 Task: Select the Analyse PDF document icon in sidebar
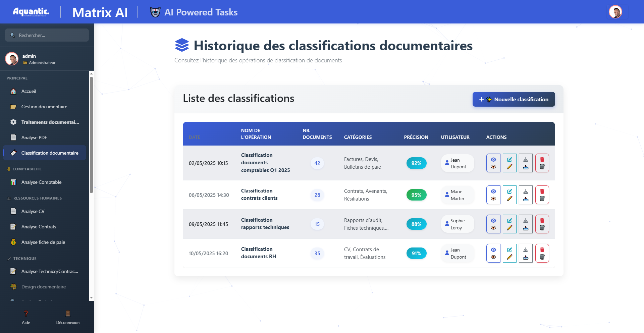[13, 137]
